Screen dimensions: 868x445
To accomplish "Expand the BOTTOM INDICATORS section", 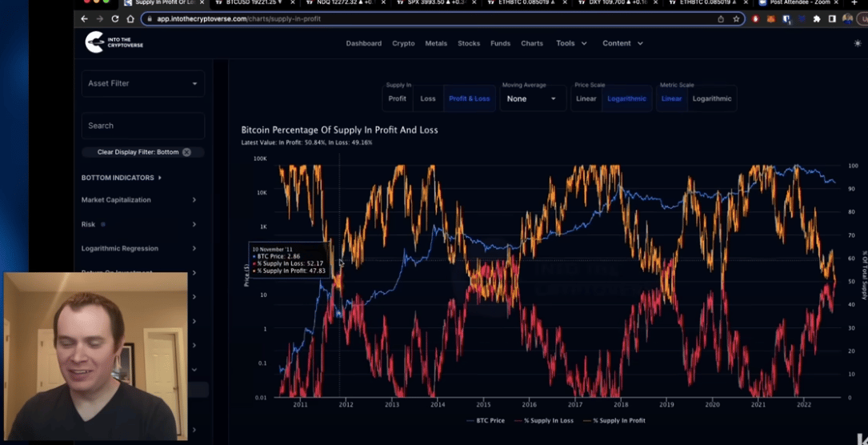I will point(122,178).
